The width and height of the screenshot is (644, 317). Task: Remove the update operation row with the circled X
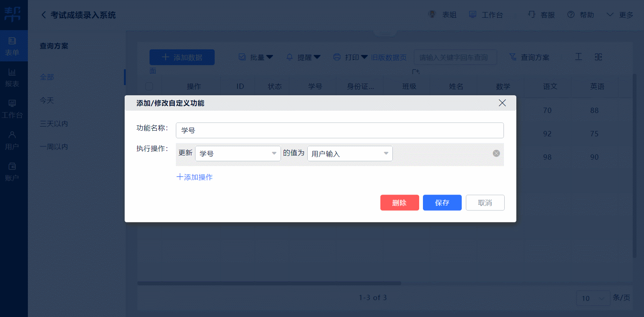(x=496, y=153)
